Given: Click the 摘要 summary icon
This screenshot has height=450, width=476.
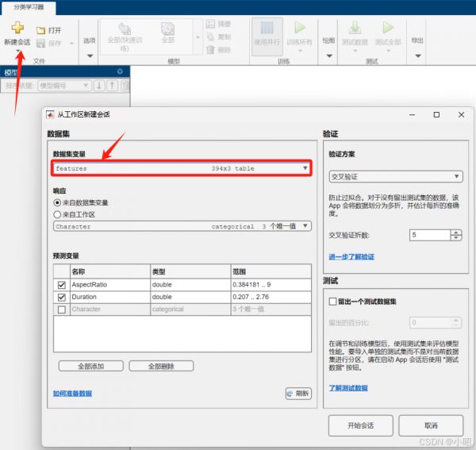Looking at the screenshot, I should click(x=210, y=24).
